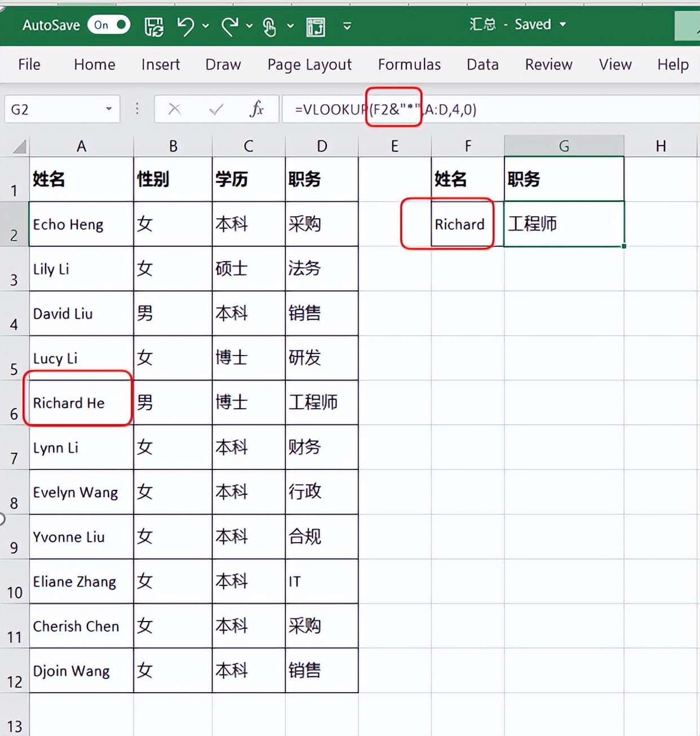
Task: Click cell containing Eliane Zhang
Action: tap(81, 581)
